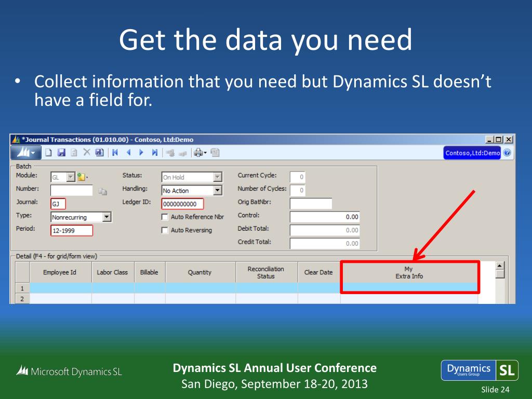Close the Journal Transactions window
532x399 pixels.
509,139
